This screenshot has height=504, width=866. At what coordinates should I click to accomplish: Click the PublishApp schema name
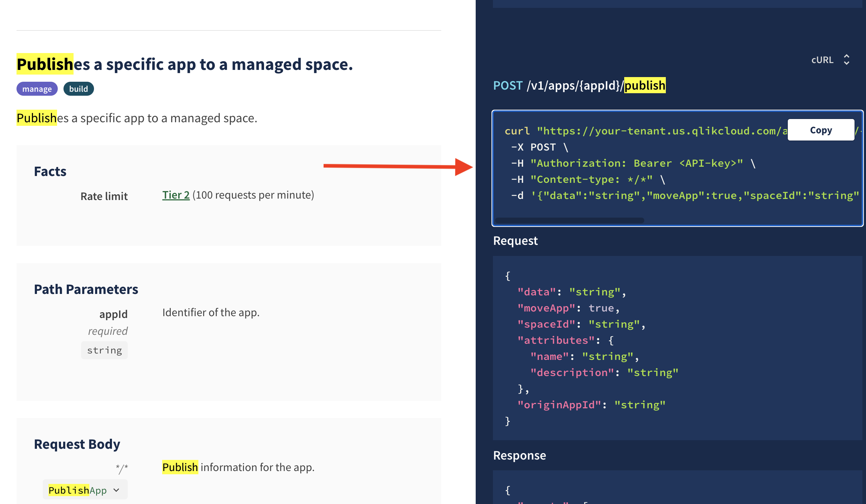(x=77, y=490)
